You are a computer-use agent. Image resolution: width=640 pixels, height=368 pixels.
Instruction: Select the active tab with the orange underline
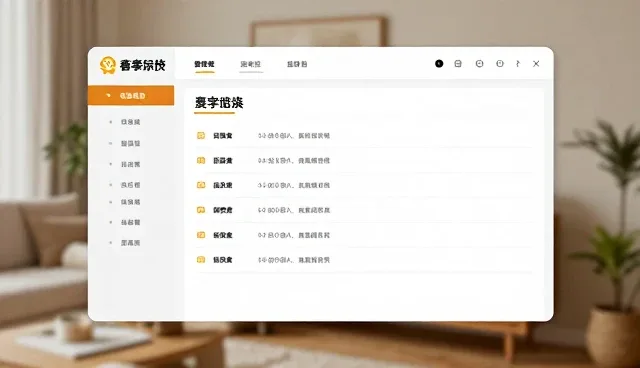(x=204, y=64)
